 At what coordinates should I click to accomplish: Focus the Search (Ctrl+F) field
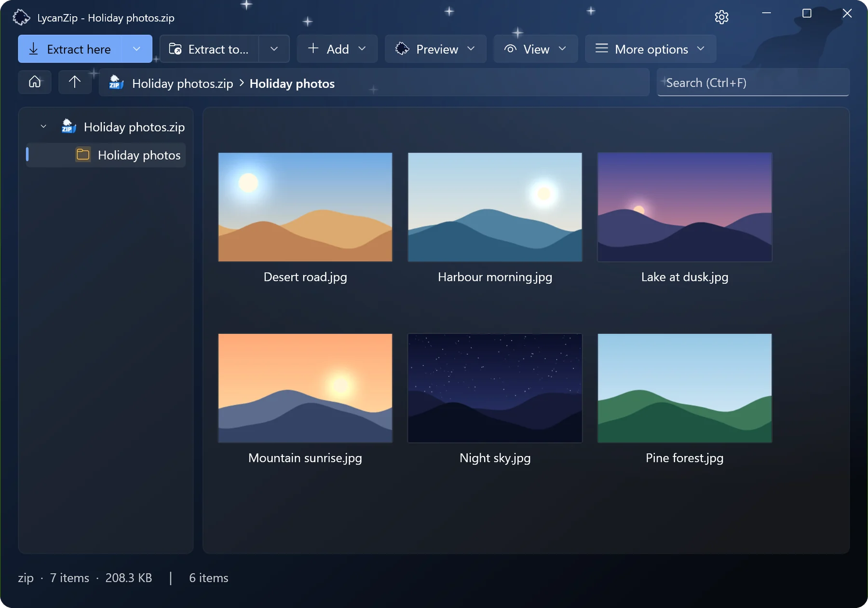(753, 83)
